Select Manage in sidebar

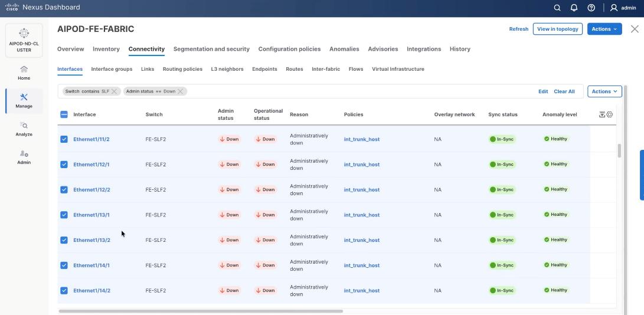(x=24, y=101)
